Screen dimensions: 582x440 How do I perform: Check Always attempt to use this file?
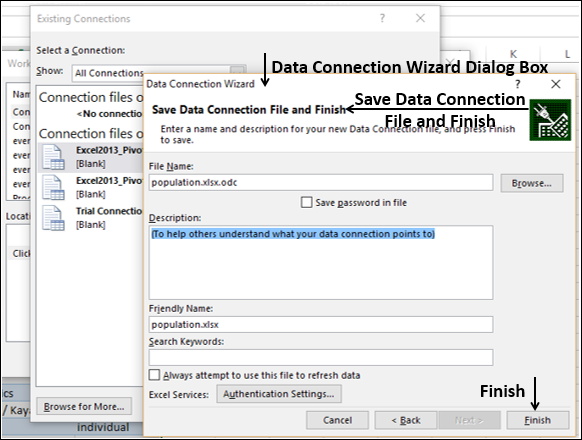(x=154, y=375)
